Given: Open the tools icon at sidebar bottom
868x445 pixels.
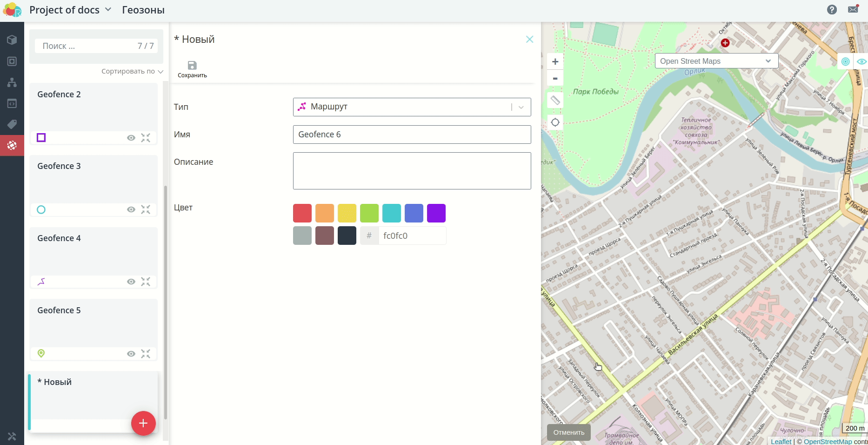Looking at the screenshot, I should tap(12, 436).
